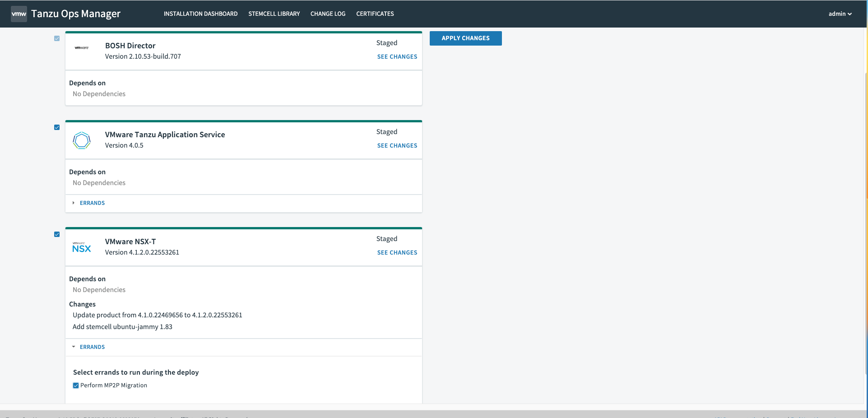Click the Update product from 4.1.0.22469656 line
Screen dimensions: 868x418
pos(158,315)
